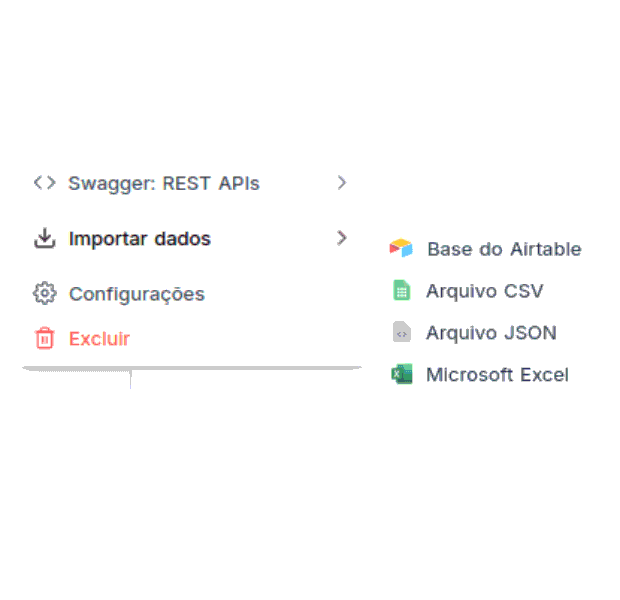This screenshot has height=600, width=620.
Task: Expand the Importar dados submenu arrow
Action: pyautogui.click(x=342, y=238)
